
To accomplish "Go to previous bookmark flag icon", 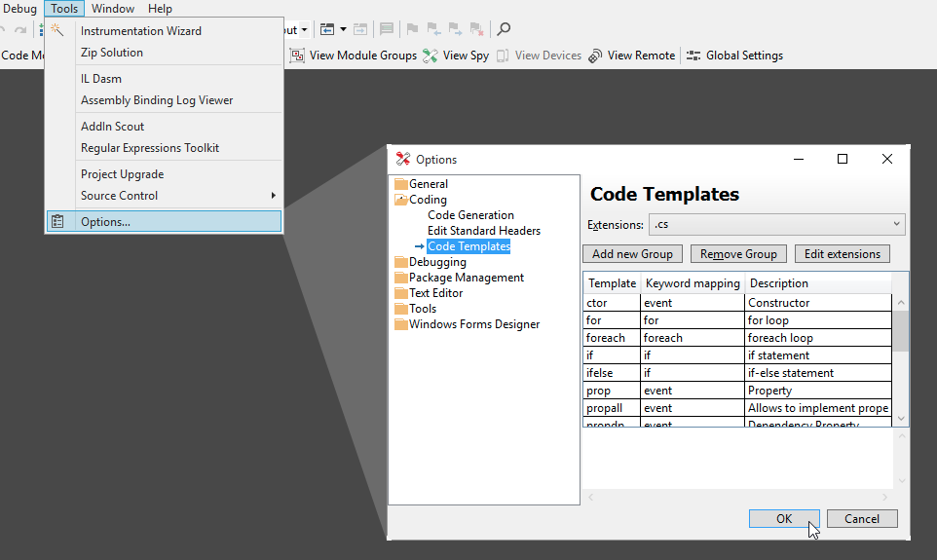I will click(x=433, y=28).
